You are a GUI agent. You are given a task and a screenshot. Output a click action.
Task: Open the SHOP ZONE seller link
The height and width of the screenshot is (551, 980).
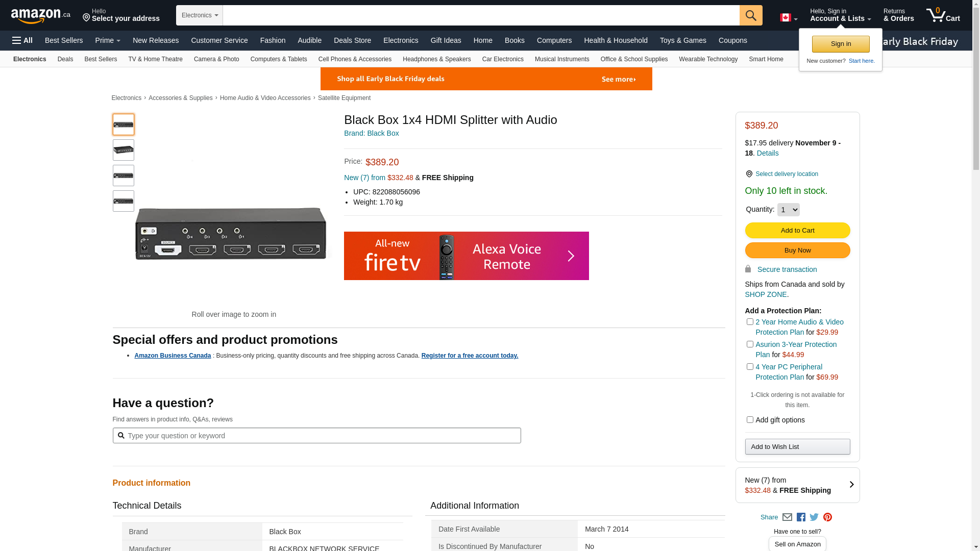point(766,294)
